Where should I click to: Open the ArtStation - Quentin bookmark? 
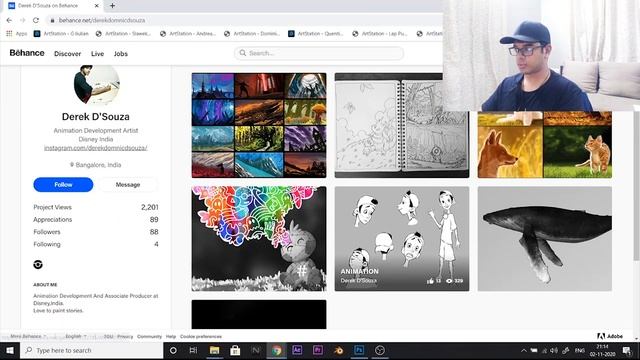tap(316, 33)
